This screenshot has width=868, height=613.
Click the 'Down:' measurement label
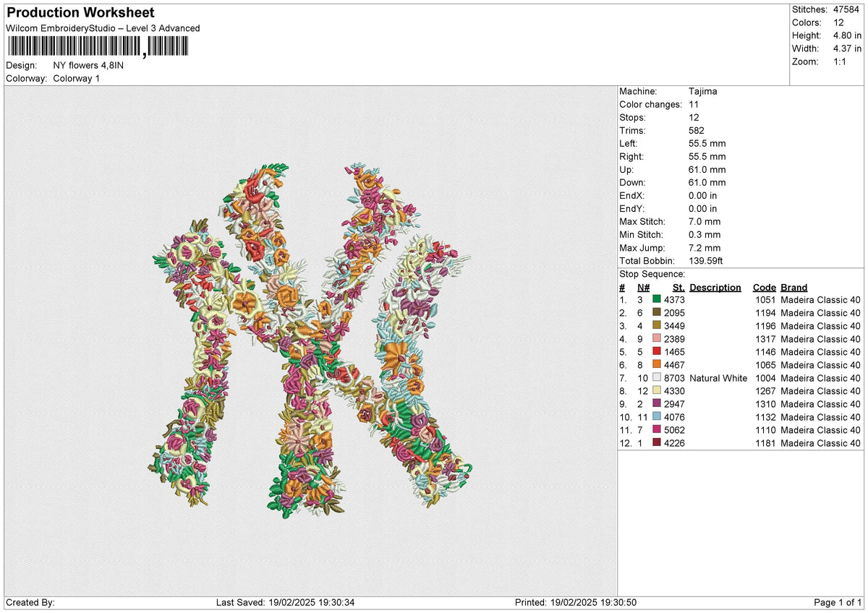point(633,182)
